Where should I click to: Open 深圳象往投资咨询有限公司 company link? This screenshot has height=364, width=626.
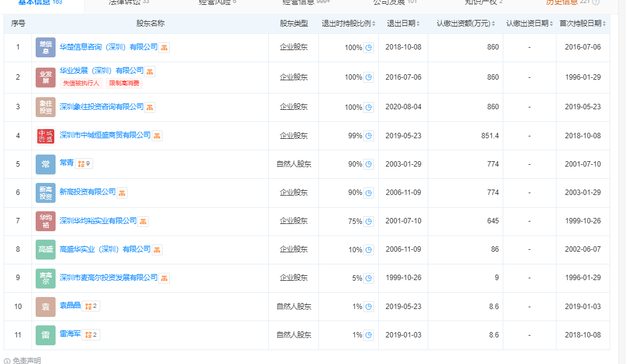[102, 107]
